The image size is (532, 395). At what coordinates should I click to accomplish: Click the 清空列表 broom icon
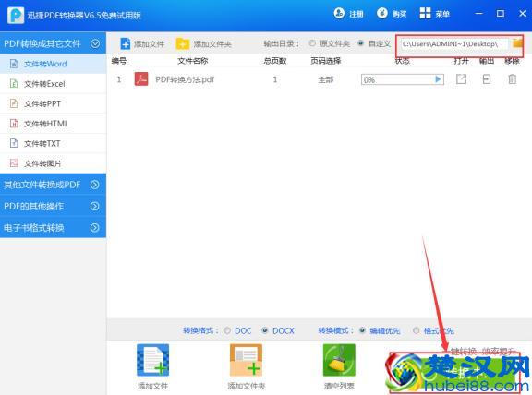point(339,360)
